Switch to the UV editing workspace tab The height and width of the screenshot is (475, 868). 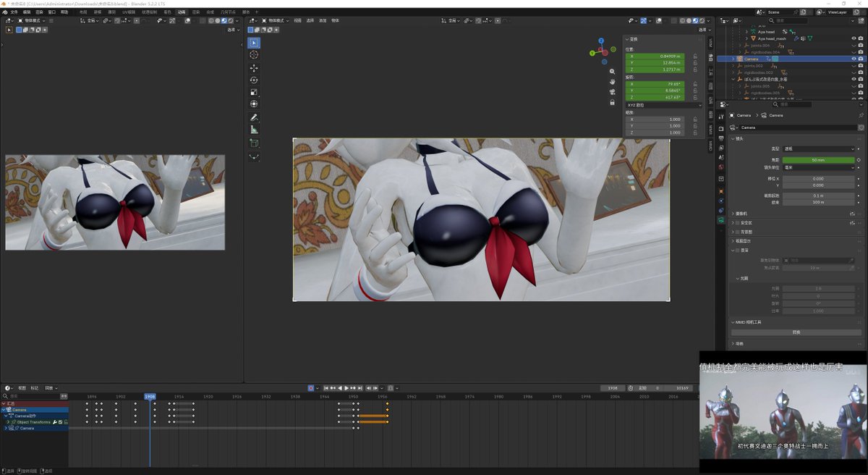129,12
